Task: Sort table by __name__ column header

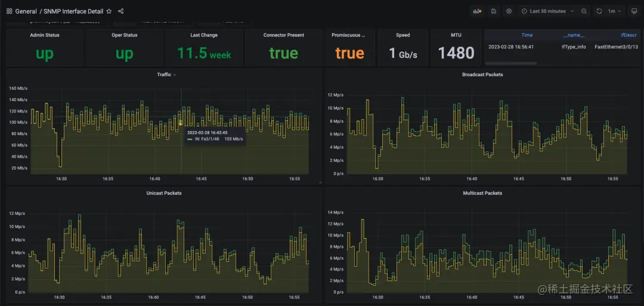Action: click(574, 35)
